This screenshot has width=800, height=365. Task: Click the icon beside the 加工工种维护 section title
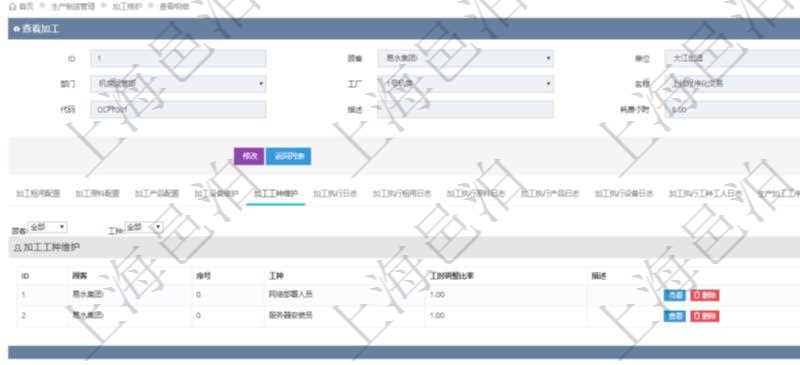[17, 248]
